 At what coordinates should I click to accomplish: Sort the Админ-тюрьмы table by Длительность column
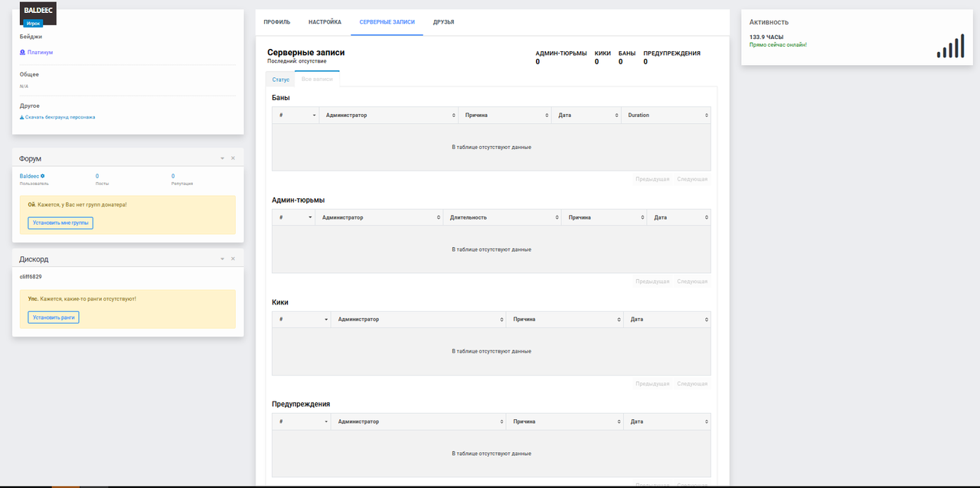coord(502,218)
